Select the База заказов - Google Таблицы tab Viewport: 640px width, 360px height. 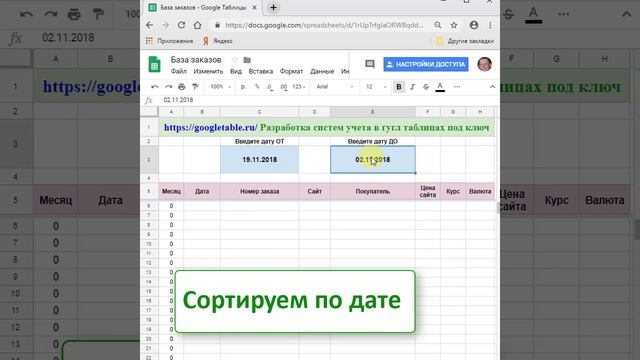(203, 8)
